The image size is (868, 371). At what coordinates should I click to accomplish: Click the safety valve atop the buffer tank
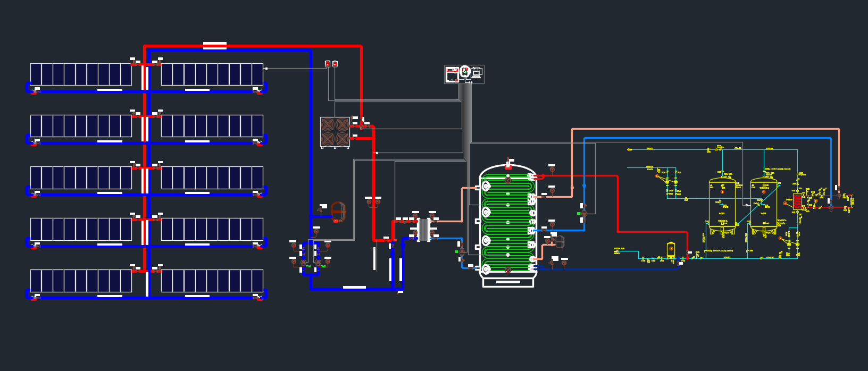coord(508,163)
